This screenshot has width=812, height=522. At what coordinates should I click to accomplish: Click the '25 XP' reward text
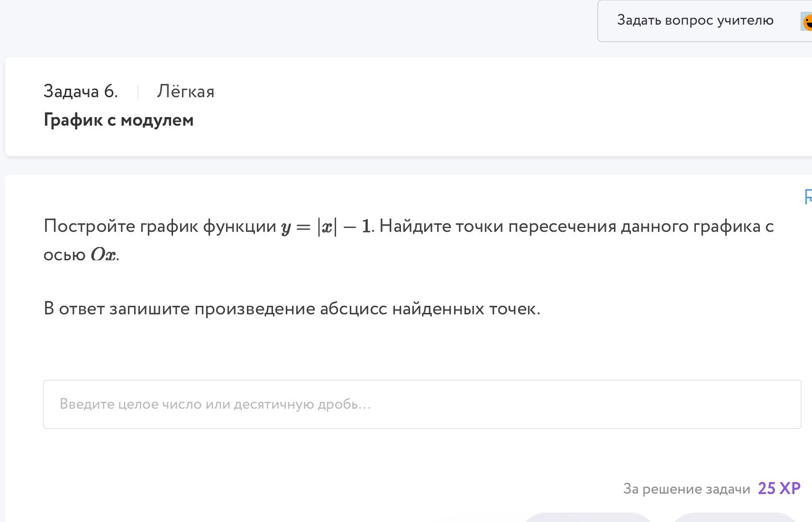tap(779, 488)
